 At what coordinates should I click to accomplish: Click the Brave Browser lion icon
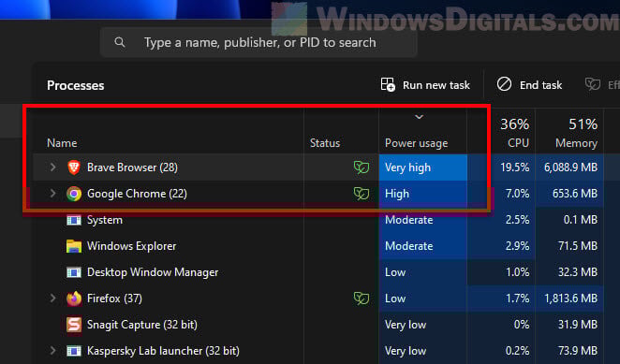(74, 167)
